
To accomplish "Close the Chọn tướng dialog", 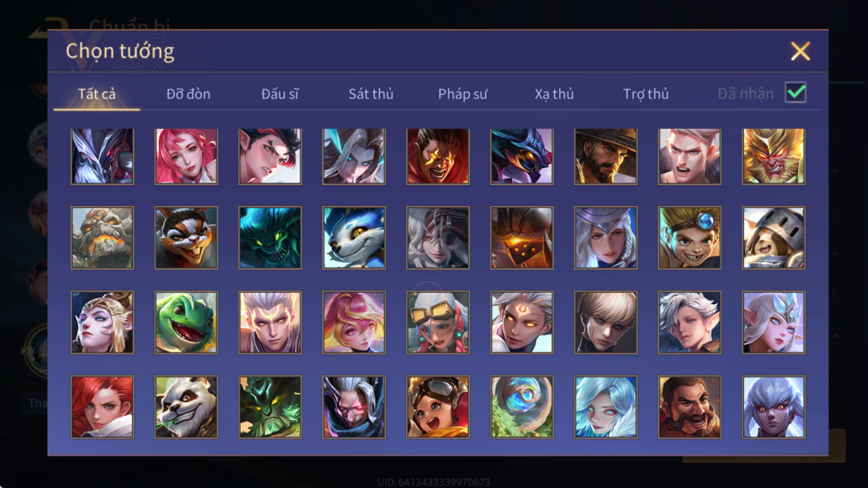I will click(800, 52).
